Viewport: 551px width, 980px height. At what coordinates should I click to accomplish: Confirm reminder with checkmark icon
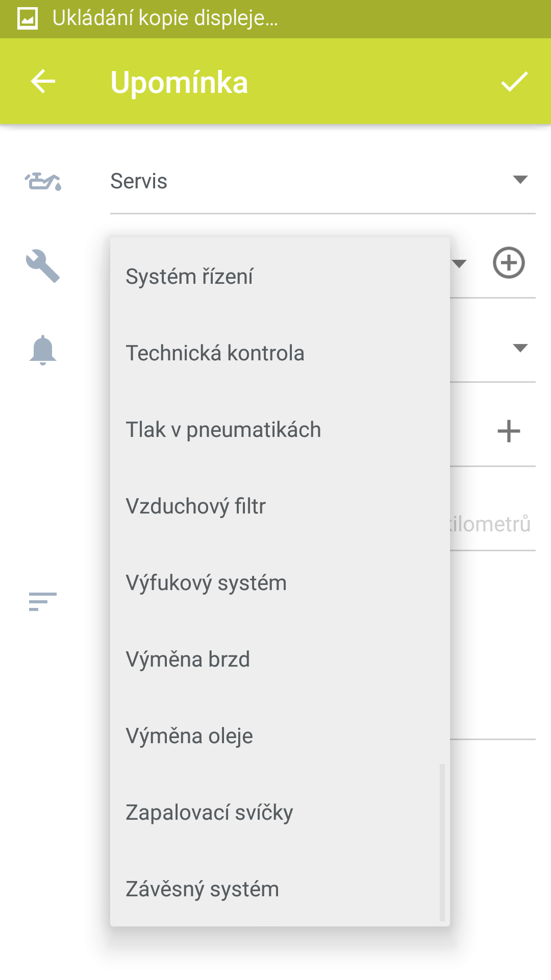tap(514, 82)
